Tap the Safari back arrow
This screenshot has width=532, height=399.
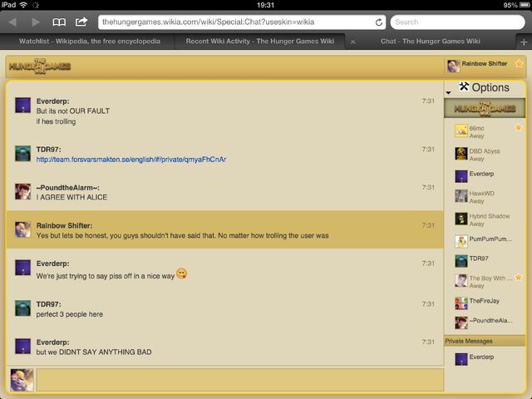point(13,22)
